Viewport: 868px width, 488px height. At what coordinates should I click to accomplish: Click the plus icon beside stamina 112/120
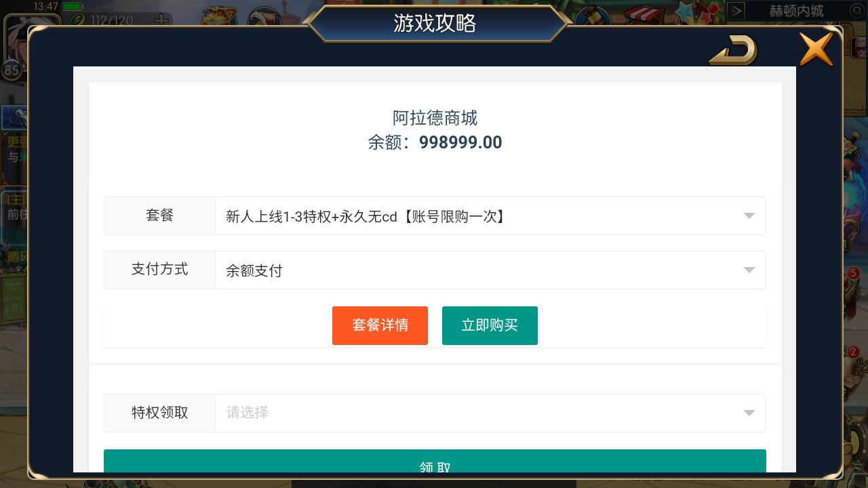click(x=161, y=20)
